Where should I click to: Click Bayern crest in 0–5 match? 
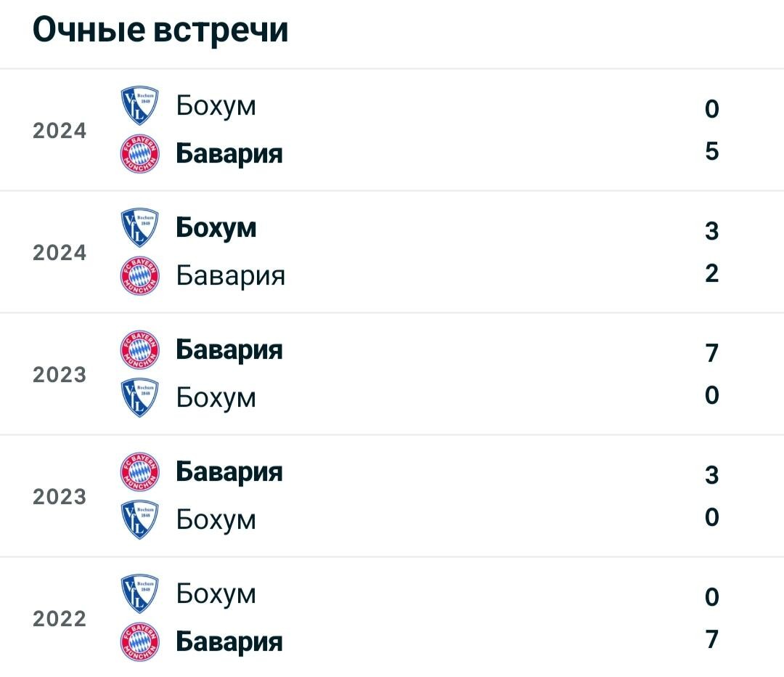click(x=140, y=153)
